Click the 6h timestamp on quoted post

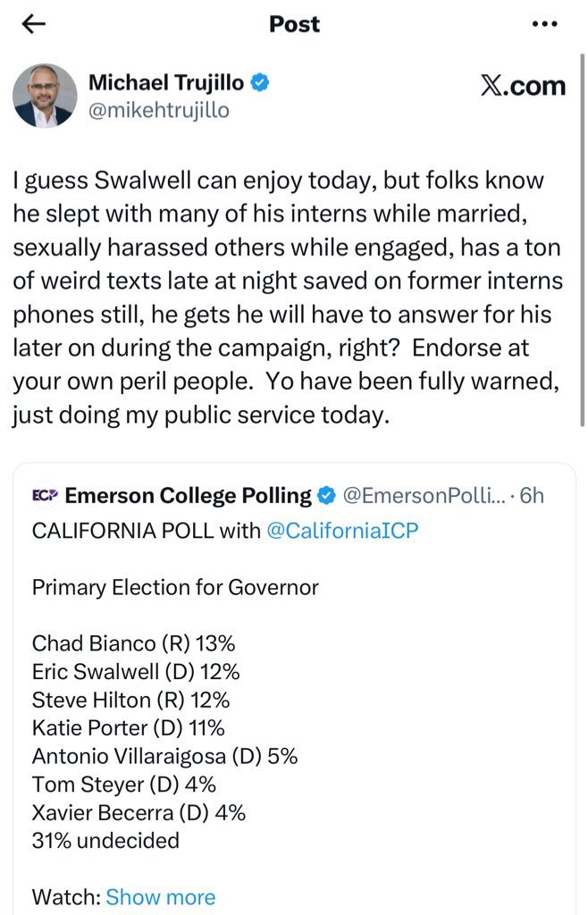click(533, 495)
